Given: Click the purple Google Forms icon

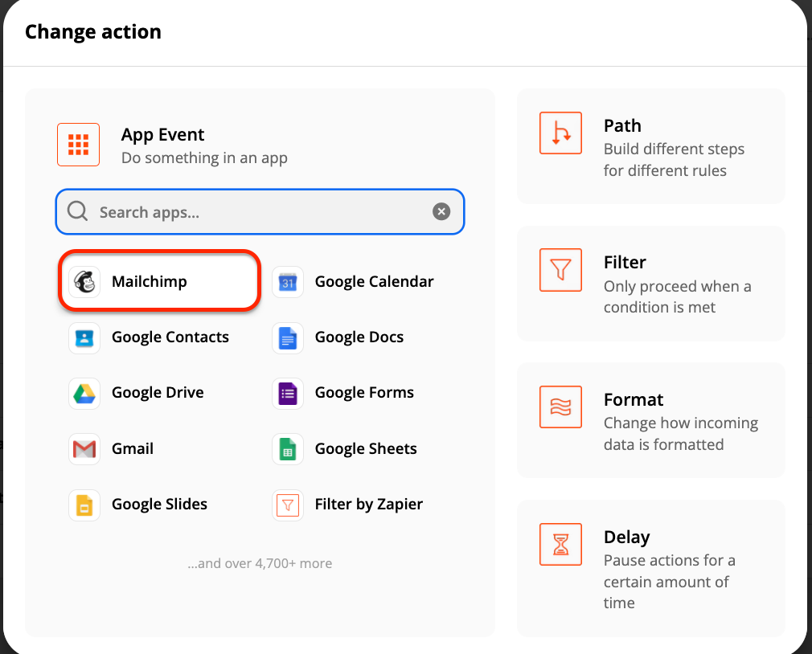Looking at the screenshot, I should (x=287, y=393).
